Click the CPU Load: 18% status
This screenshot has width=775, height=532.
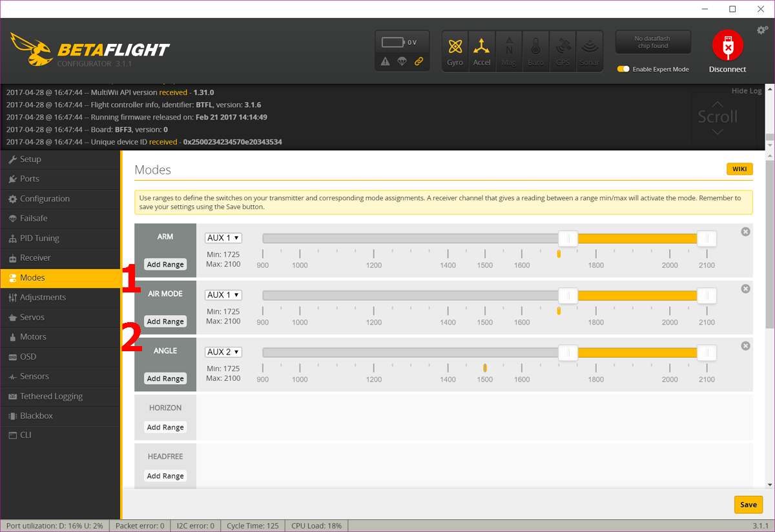(316, 526)
